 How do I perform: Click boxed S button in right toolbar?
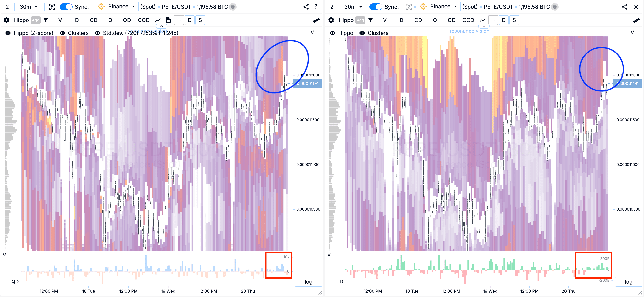coord(514,20)
